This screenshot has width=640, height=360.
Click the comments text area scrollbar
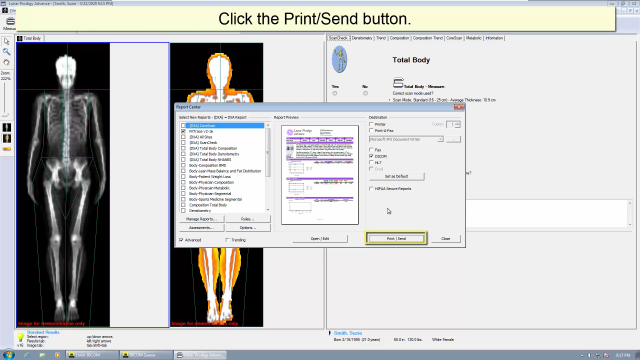tap(630, 213)
